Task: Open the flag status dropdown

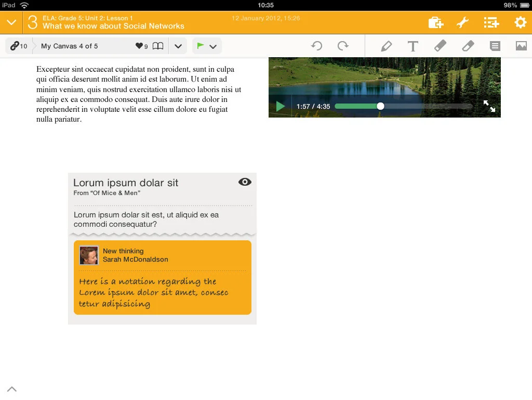Action: click(x=213, y=46)
